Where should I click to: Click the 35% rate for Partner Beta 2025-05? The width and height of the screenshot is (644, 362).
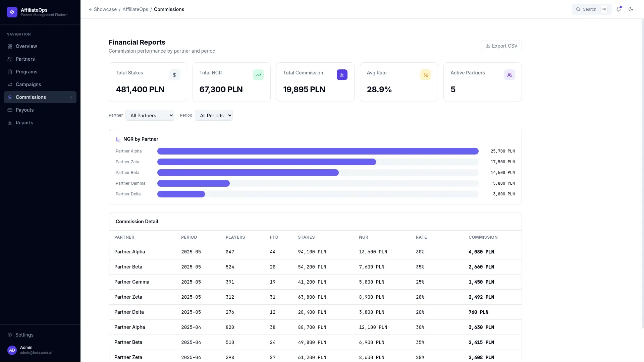coord(420,267)
